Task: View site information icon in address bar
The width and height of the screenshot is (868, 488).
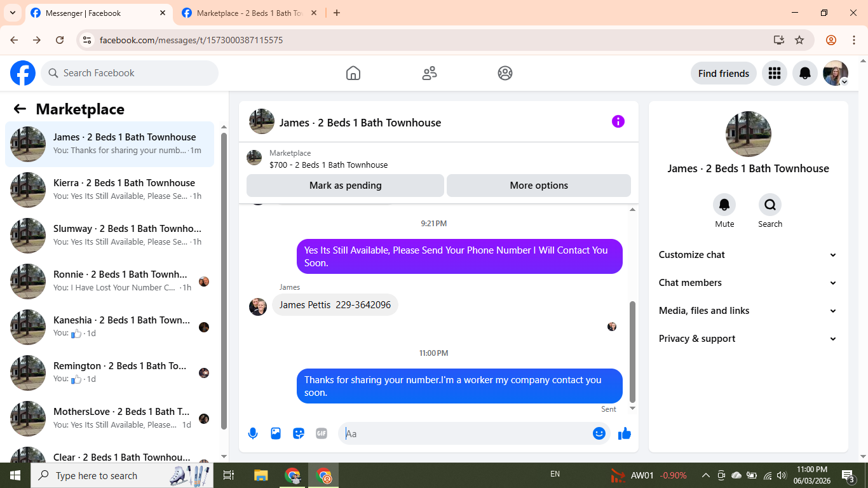Action: [88, 40]
